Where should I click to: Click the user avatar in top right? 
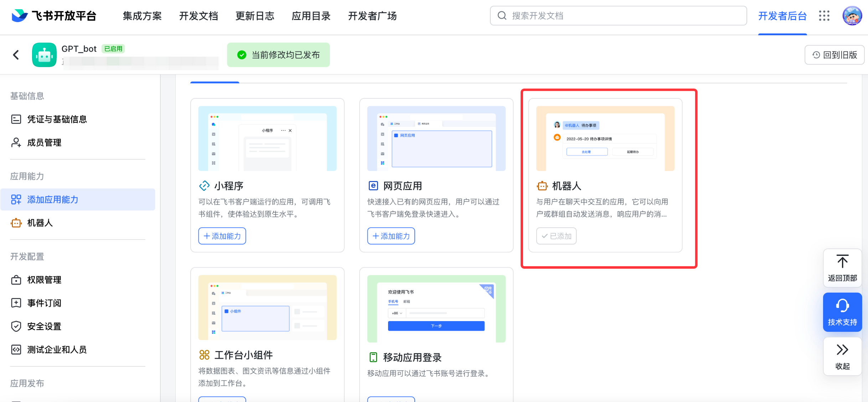[x=852, y=16]
